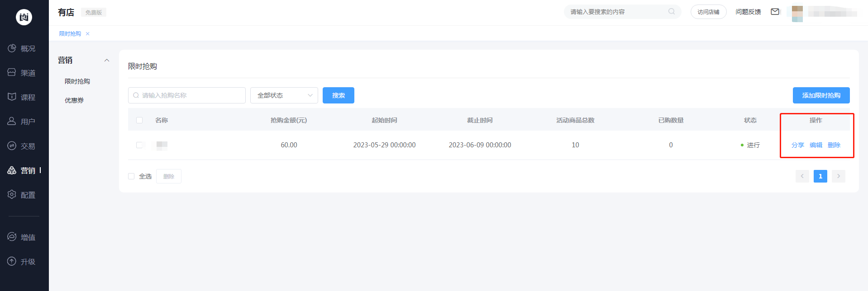The height and width of the screenshot is (291, 868).
Task: Click the 抢购金额(元) column header
Action: tap(289, 120)
